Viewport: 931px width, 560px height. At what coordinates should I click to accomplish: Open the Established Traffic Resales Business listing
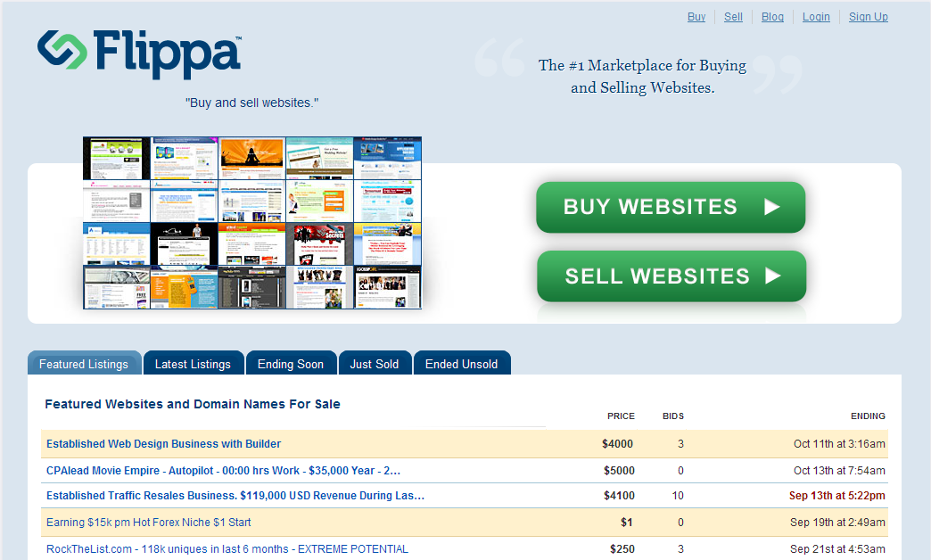(235, 495)
